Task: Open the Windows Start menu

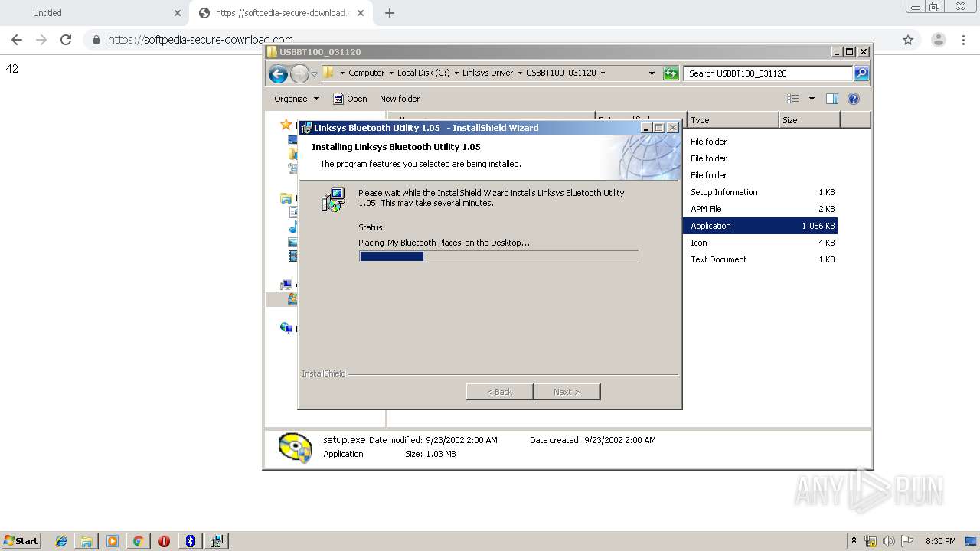Action: pos(21,540)
